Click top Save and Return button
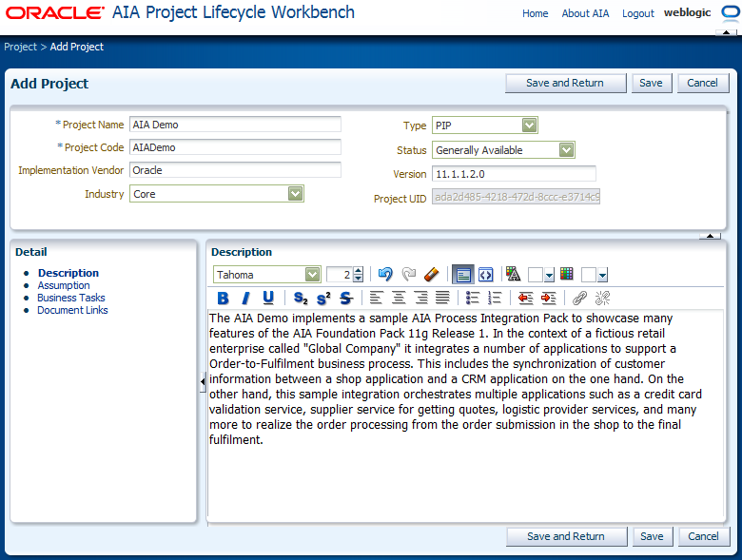 [x=565, y=84]
